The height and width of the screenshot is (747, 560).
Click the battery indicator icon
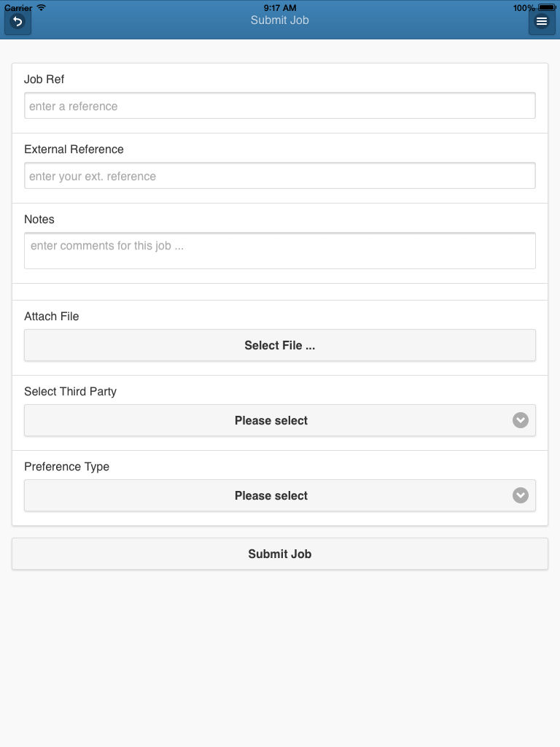click(x=546, y=7)
